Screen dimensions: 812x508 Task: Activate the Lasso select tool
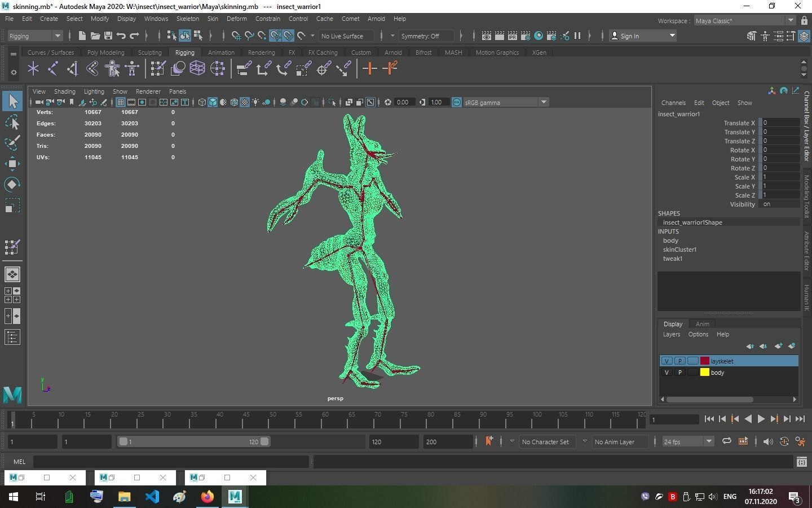tap(12, 122)
